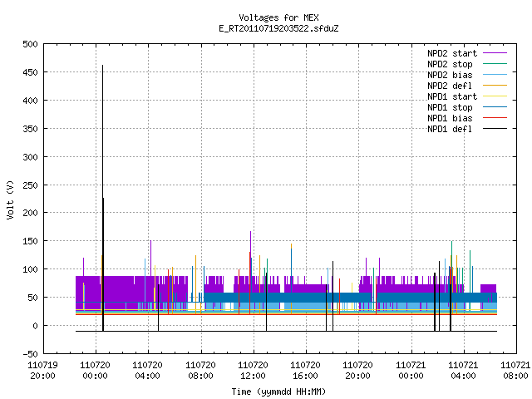
Task: Select the NPD2 bias legend label
Action: (450, 75)
